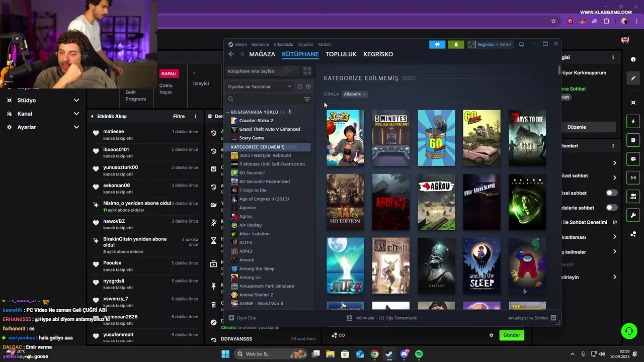Open Steam announcements megaphone button
Image resolution: width=644 pixels, height=362 pixels.
(x=437, y=44)
